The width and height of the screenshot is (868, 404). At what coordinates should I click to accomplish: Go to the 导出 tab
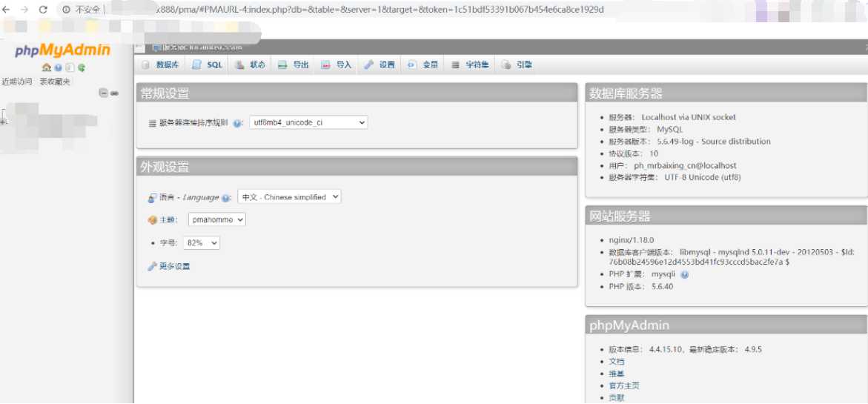(294, 64)
